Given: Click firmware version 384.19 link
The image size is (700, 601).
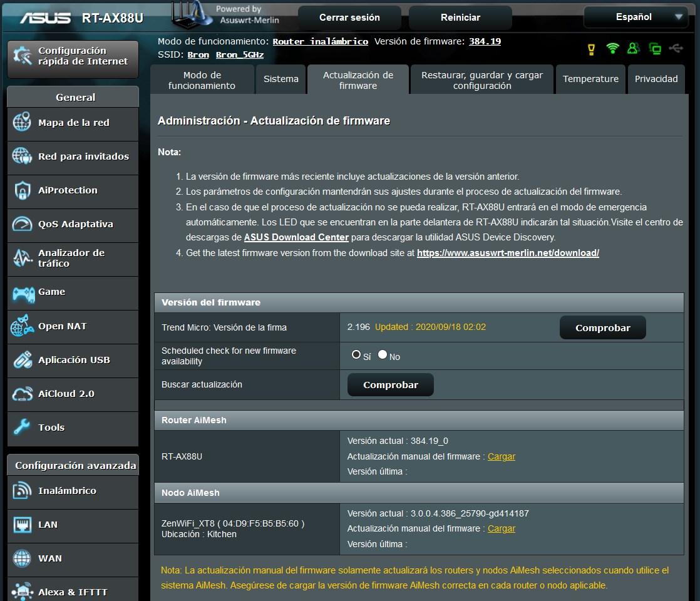Looking at the screenshot, I should pos(485,41).
